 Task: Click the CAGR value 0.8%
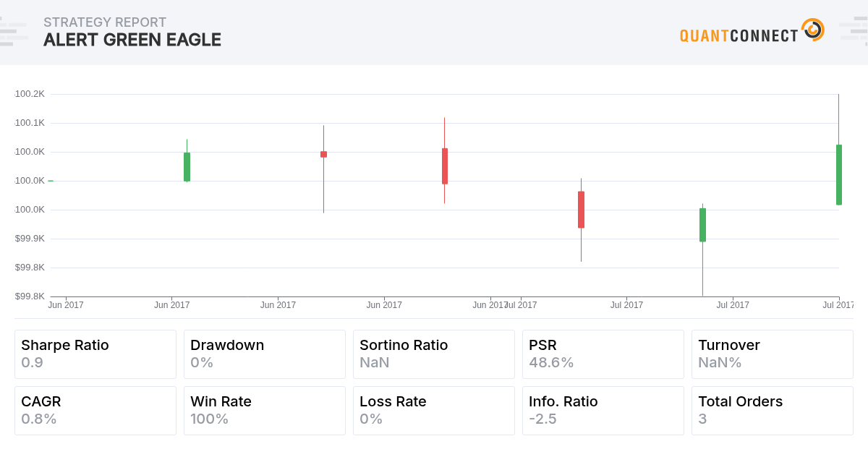[39, 419]
